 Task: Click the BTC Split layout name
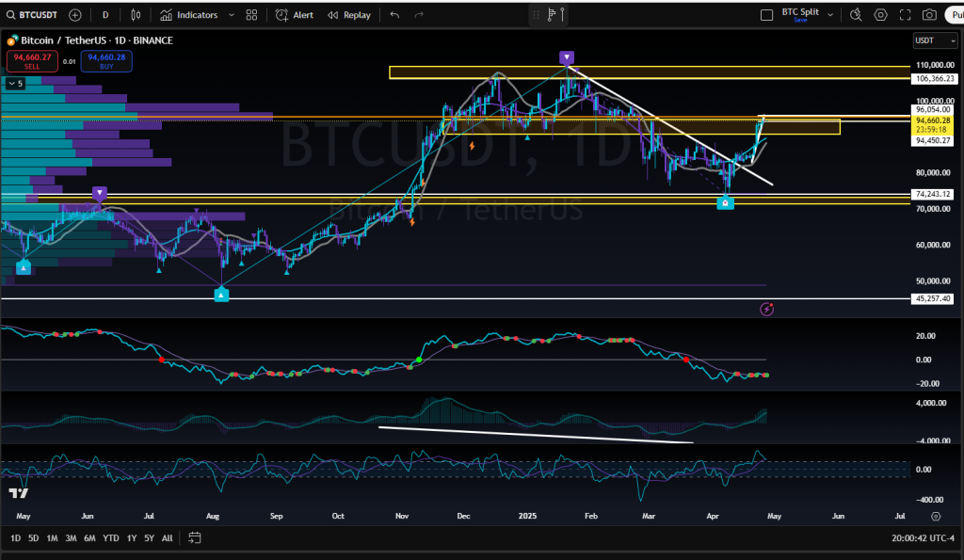tap(800, 11)
